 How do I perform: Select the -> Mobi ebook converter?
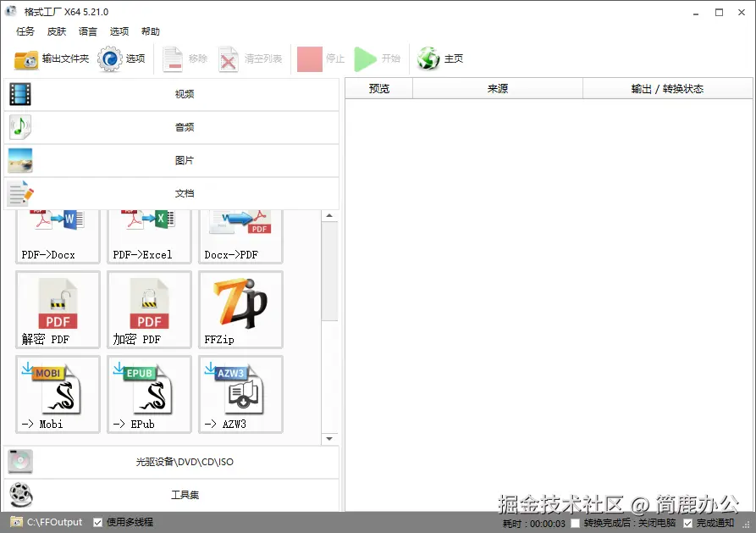click(58, 394)
